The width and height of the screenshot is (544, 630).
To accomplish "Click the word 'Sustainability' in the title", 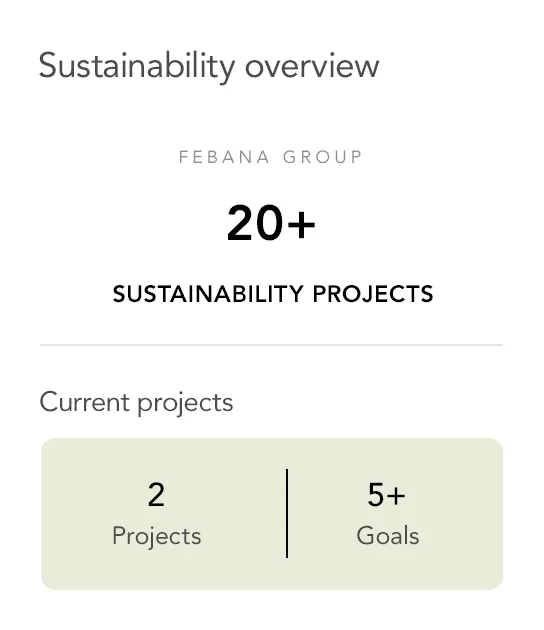I will 137,67.
